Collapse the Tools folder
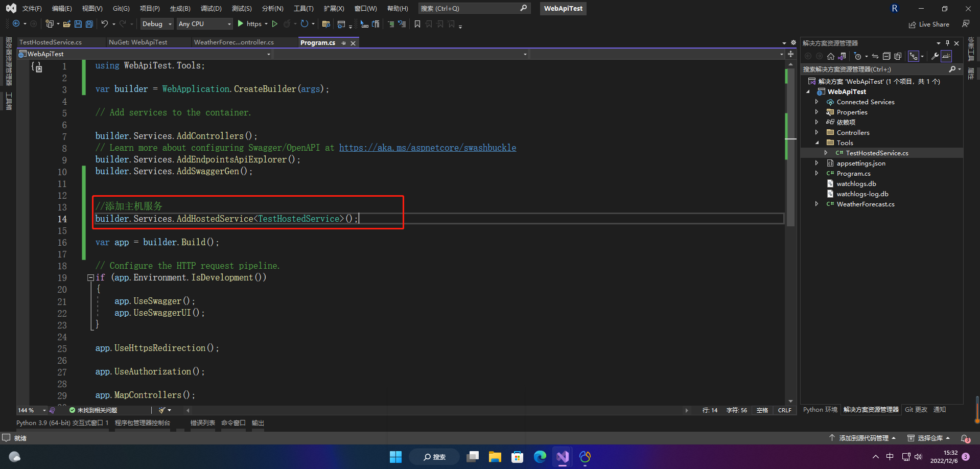Image resolution: width=980 pixels, height=469 pixels. pos(816,143)
